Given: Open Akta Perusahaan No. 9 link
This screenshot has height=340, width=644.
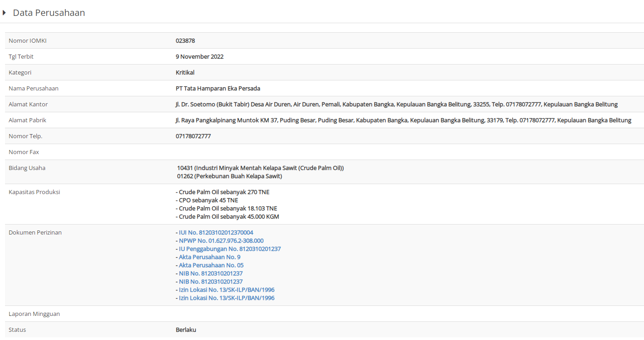Looking at the screenshot, I should click(209, 257).
